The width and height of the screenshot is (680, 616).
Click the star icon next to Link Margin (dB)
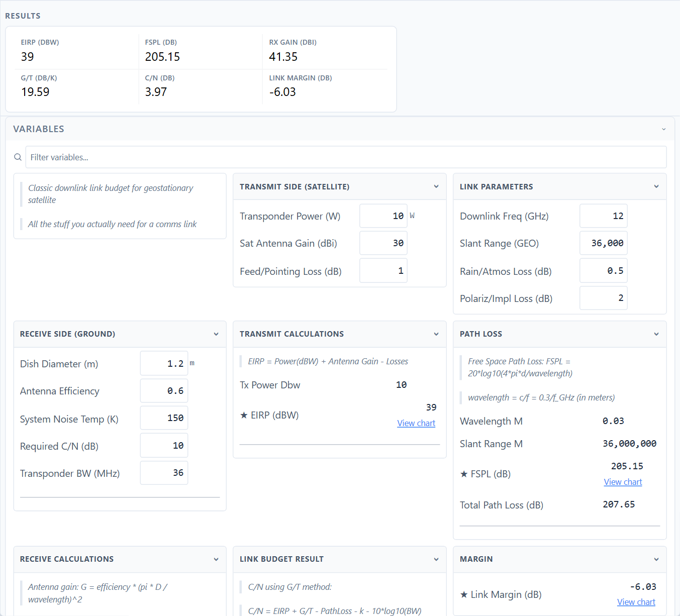pyautogui.click(x=464, y=594)
